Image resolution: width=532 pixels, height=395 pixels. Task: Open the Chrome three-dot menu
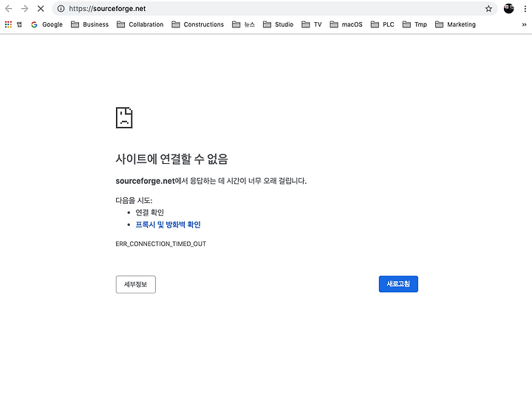pyautogui.click(x=525, y=8)
